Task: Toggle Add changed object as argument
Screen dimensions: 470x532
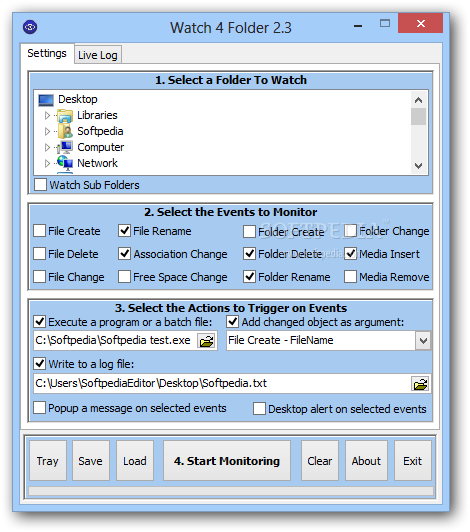Action: click(233, 321)
